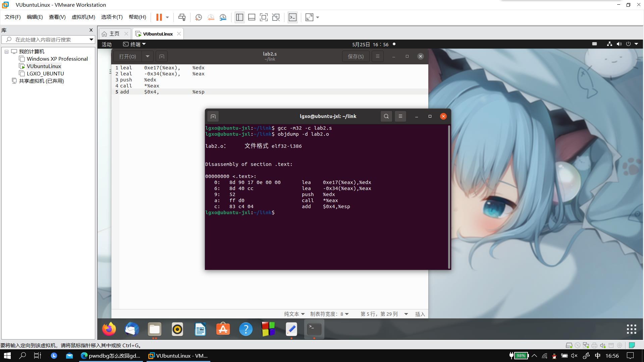Click 保存(S) in the text editor

click(x=356, y=56)
